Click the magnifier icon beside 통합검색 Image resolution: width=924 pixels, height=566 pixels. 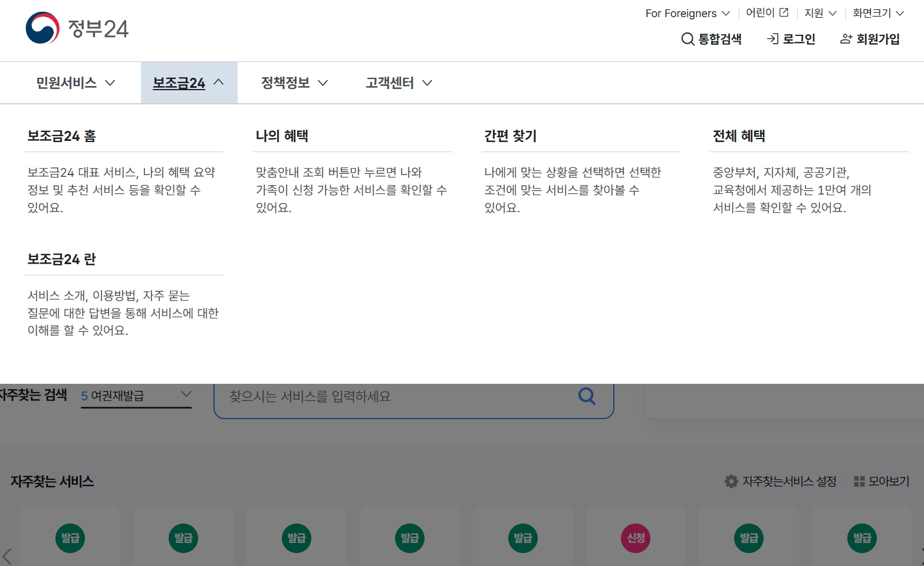[x=688, y=39]
